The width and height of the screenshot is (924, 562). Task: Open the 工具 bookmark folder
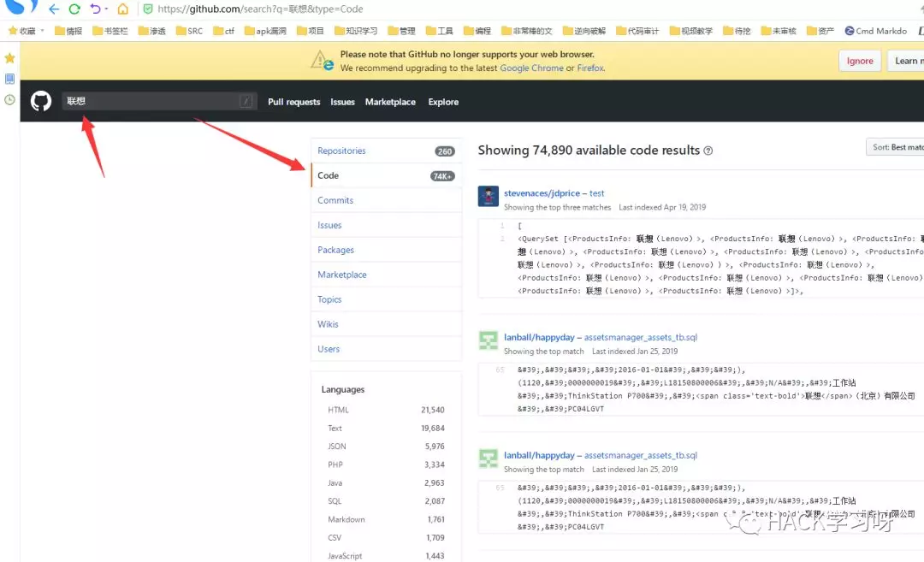[x=439, y=31]
